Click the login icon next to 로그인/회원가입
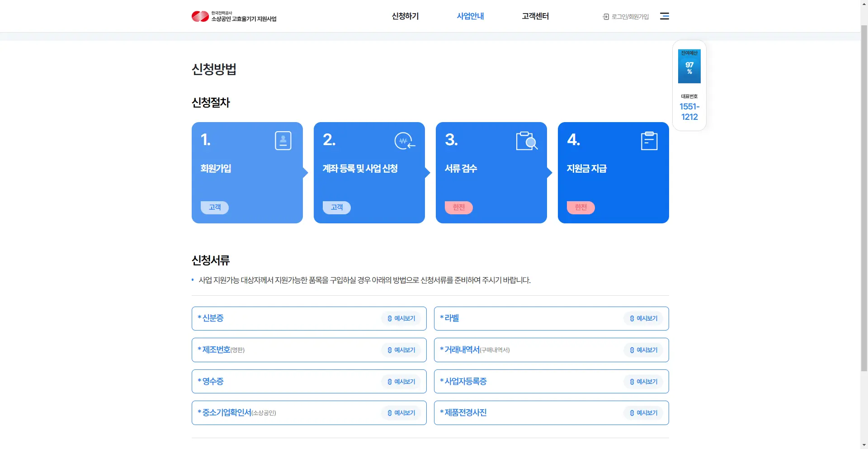This screenshot has height=449, width=868. tap(606, 16)
